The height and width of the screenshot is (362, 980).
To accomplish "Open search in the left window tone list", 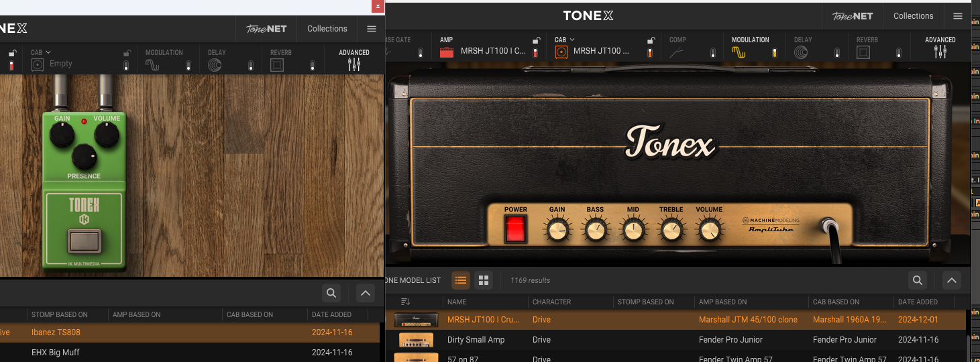I will point(331,293).
